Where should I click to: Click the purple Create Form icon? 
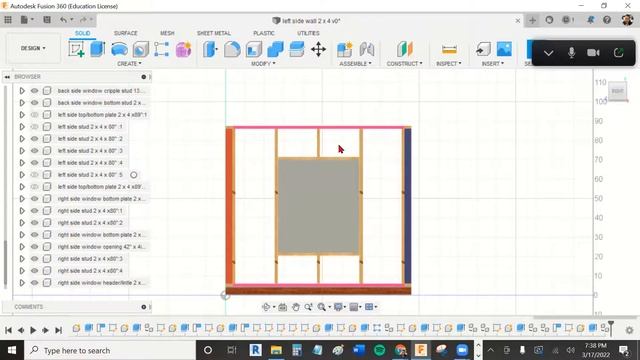[183, 49]
